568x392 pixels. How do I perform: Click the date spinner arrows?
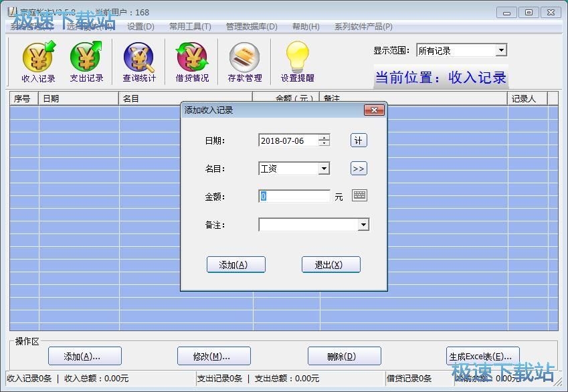click(324, 140)
